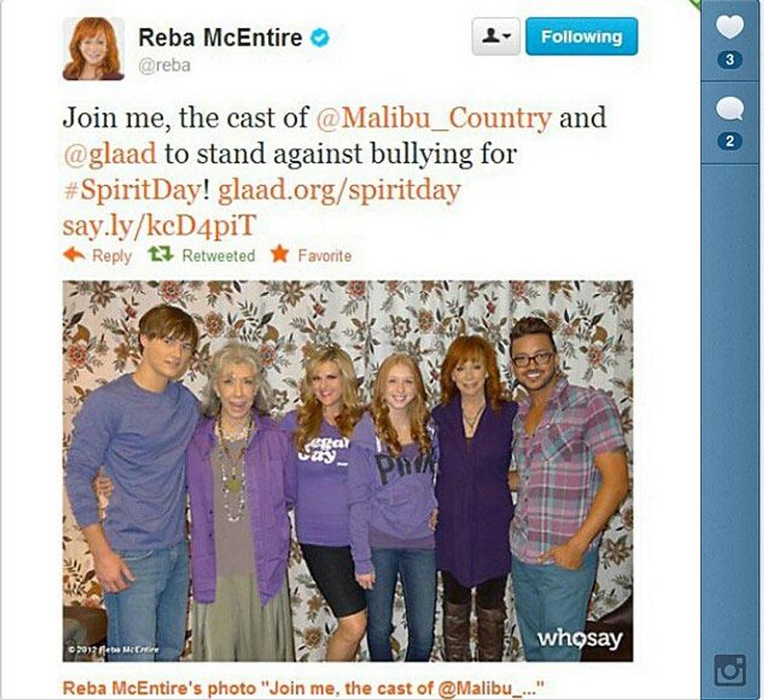Click the @reba handle
Image resolution: width=764 pixels, height=700 pixels.
click(164, 65)
